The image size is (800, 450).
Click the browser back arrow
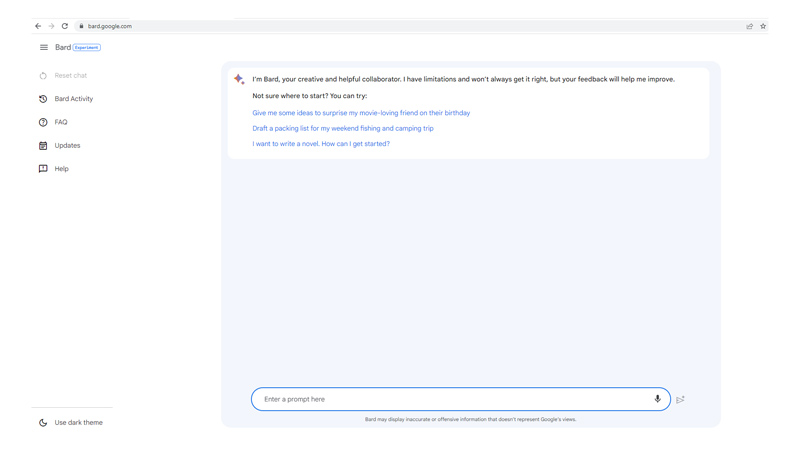(x=38, y=26)
